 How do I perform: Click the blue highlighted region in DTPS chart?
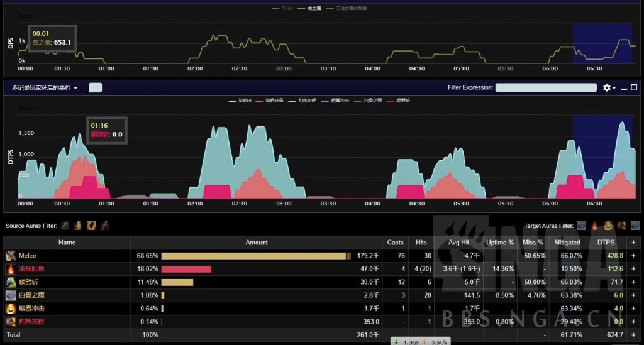[x=602, y=156]
